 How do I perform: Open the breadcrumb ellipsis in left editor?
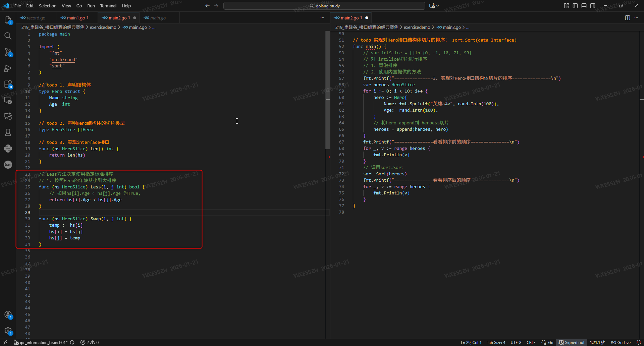pyautogui.click(x=154, y=27)
